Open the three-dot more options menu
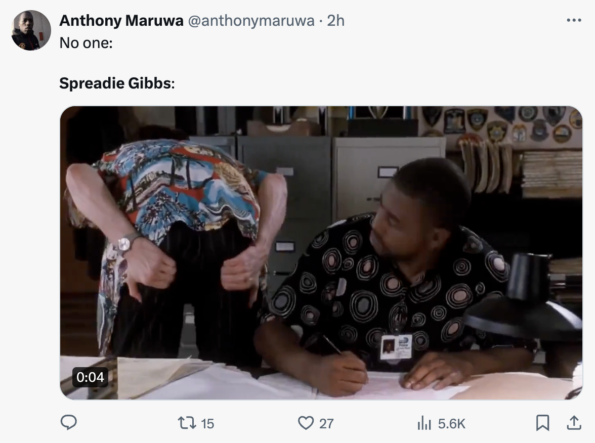595x443 pixels. [574, 20]
